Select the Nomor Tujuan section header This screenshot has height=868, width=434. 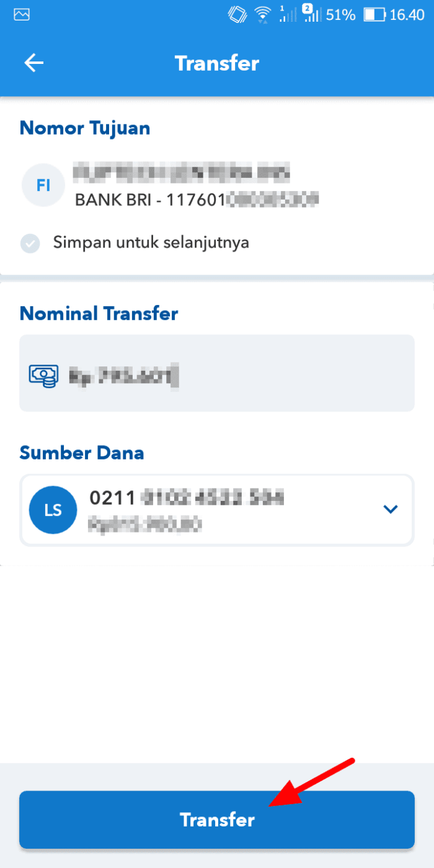tap(85, 128)
